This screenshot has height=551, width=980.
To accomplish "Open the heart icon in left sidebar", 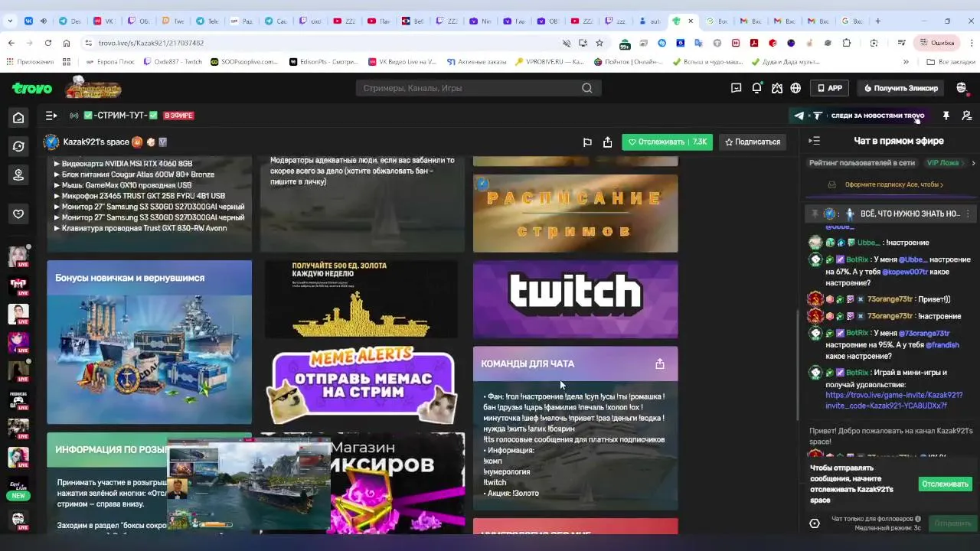I will [x=18, y=214].
